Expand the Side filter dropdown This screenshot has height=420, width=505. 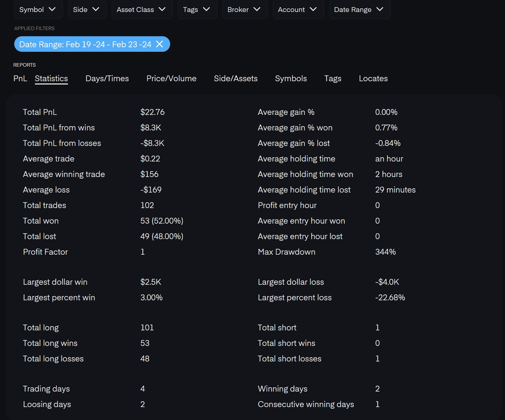coord(87,9)
